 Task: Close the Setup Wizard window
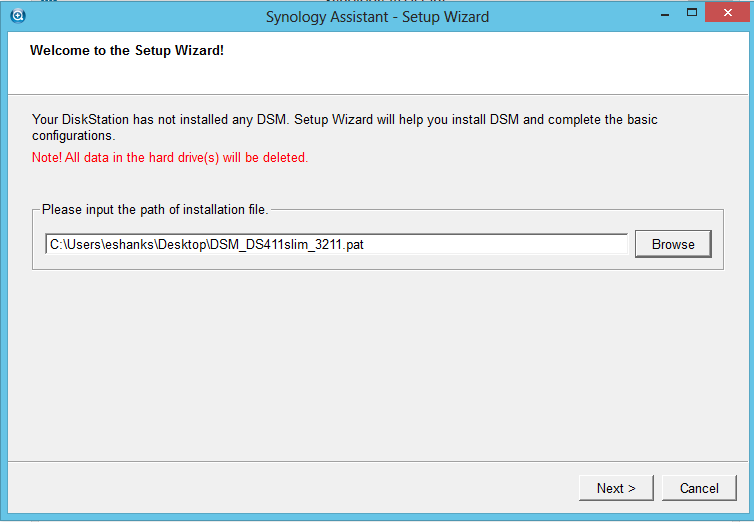(728, 14)
